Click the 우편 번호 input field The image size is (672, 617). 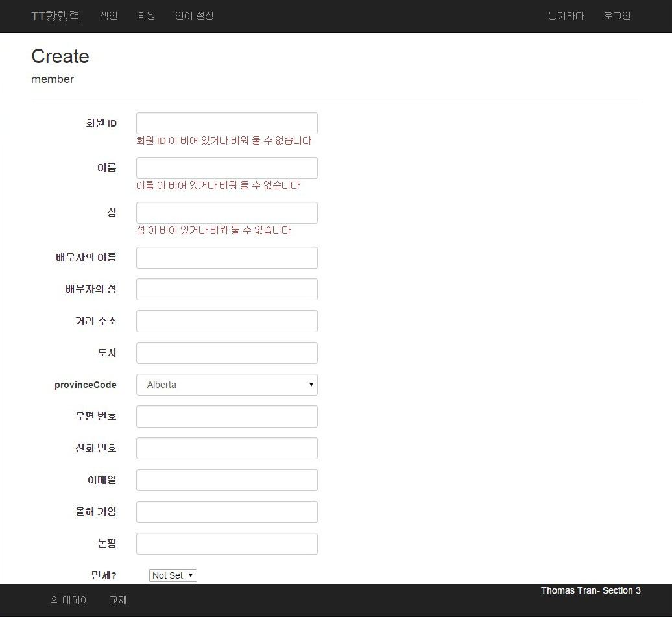[226, 417]
